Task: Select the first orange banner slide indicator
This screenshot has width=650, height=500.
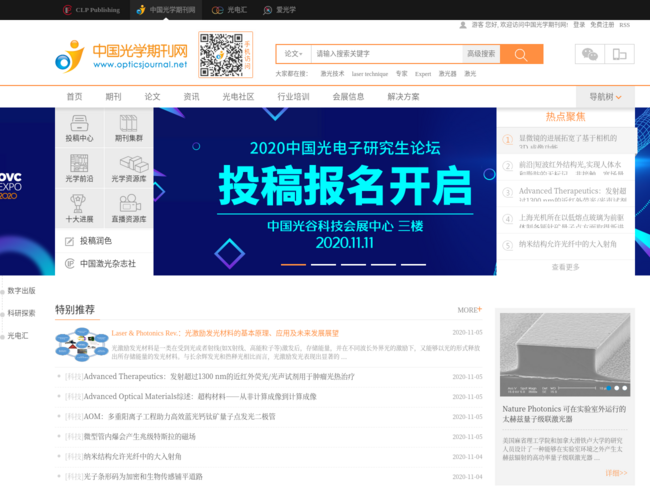Action: pos(293,265)
